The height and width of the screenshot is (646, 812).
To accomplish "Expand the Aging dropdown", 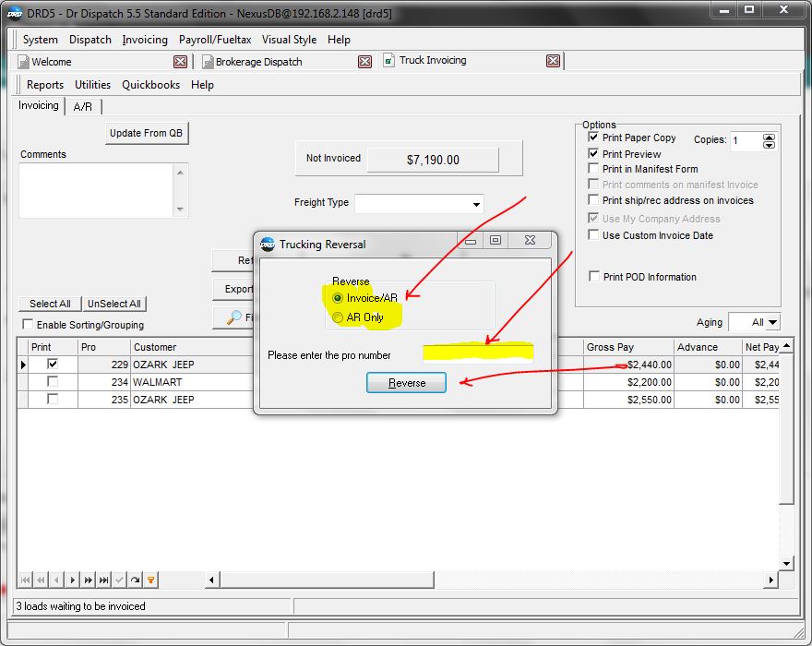I will point(771,323).
